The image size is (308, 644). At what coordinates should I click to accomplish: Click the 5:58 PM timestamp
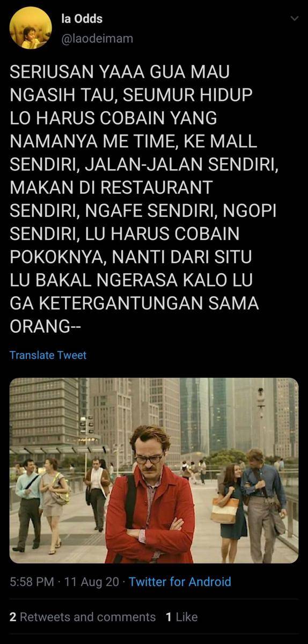[32, 582]
